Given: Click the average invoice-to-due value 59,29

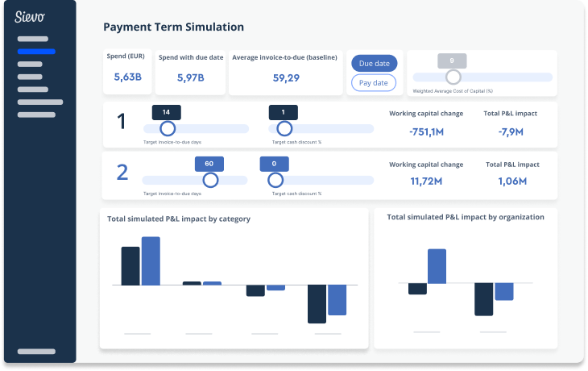Looking at the screenshot, I should [x=286, y=77].
